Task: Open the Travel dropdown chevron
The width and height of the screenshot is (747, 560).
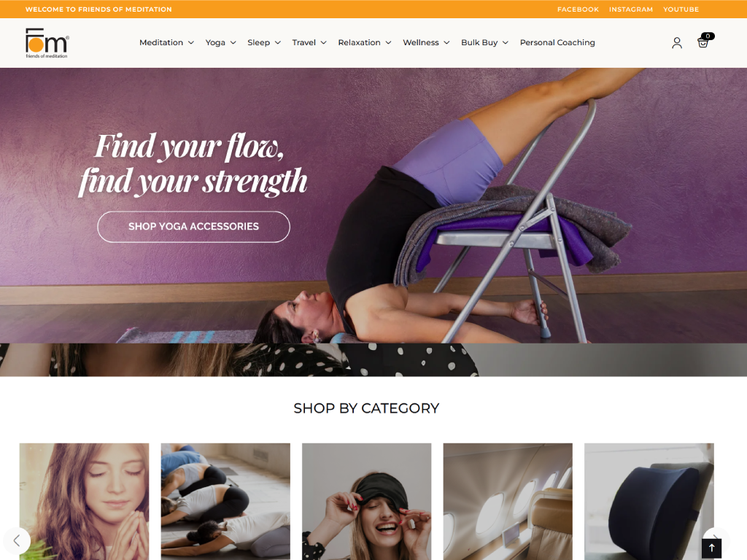Action: tap(323, 42)
